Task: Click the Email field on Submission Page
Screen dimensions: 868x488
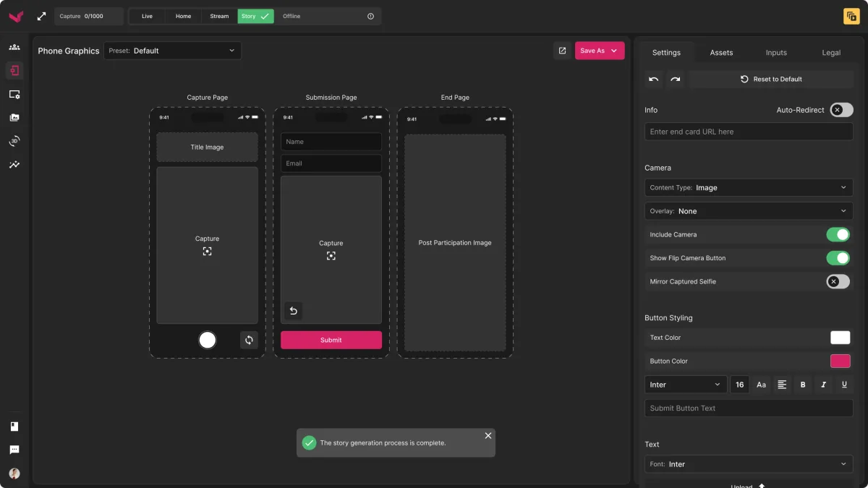Action: pos(331,163)
